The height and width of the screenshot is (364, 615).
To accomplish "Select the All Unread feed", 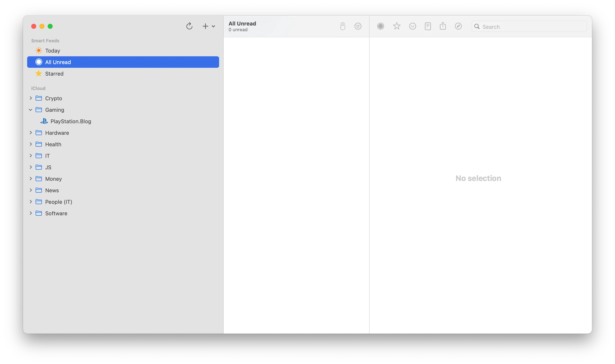I will tap(58, 62).
